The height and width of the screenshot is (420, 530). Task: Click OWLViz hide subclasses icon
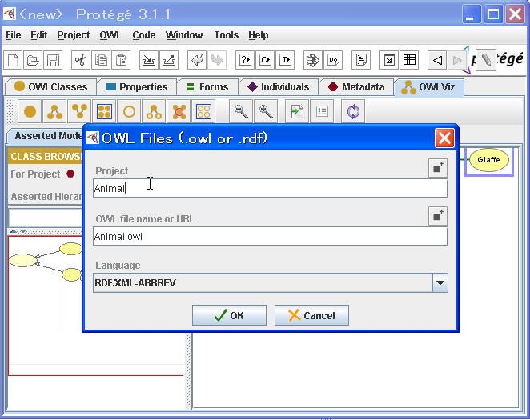click(x=154, y=111)
